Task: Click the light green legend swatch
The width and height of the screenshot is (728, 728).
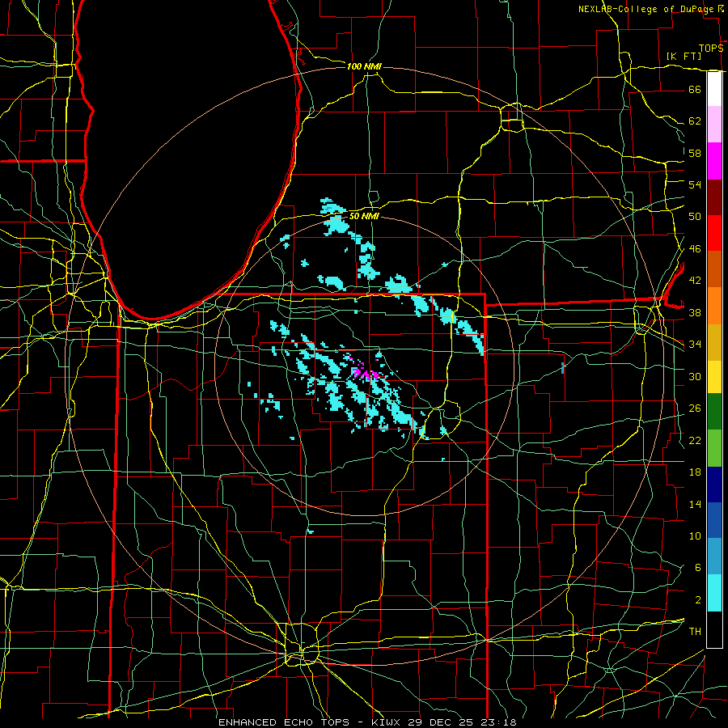Action: click(x=714, y=448)
